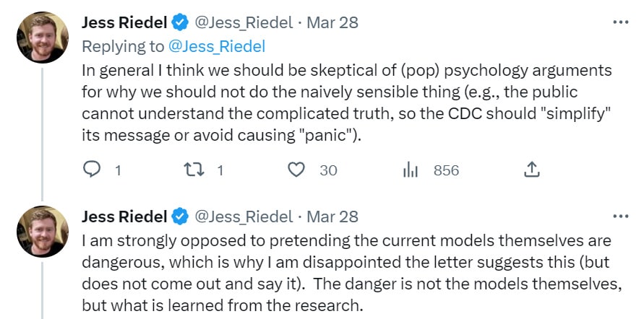
Task: Click the Jess Riedel name on the second tweet
Action: 124,217
